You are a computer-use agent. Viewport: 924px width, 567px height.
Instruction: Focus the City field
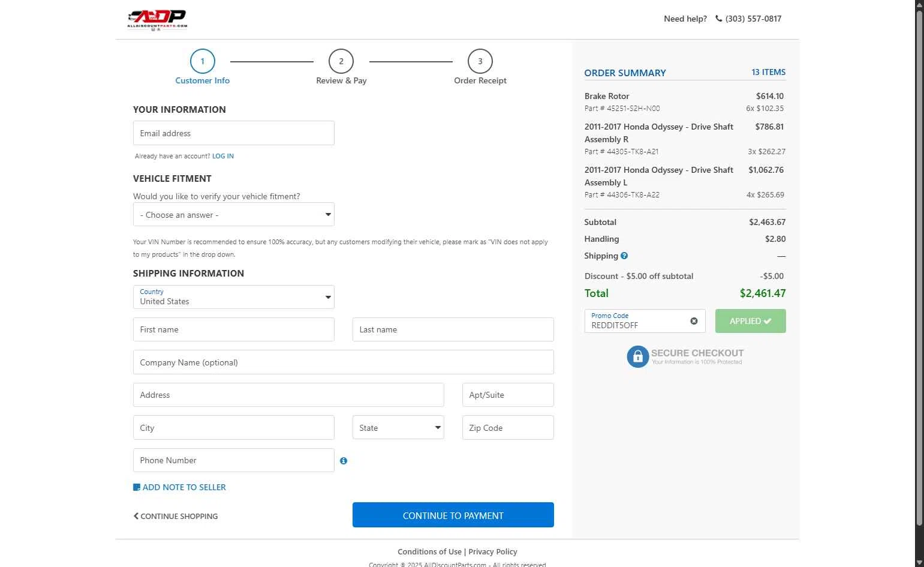pos(234,427)
